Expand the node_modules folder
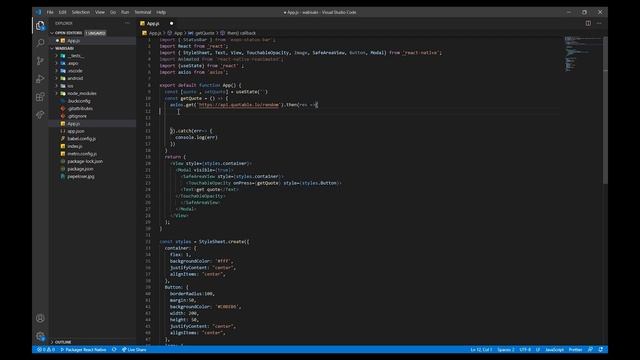The image size is (640, 360). click(x=56, y=93)
